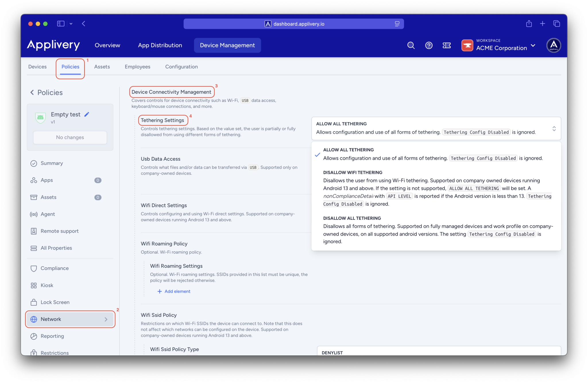588x383 pixels.
Task: Expand ACME Corporation workspace dropdown
Action: coord(533,45)
